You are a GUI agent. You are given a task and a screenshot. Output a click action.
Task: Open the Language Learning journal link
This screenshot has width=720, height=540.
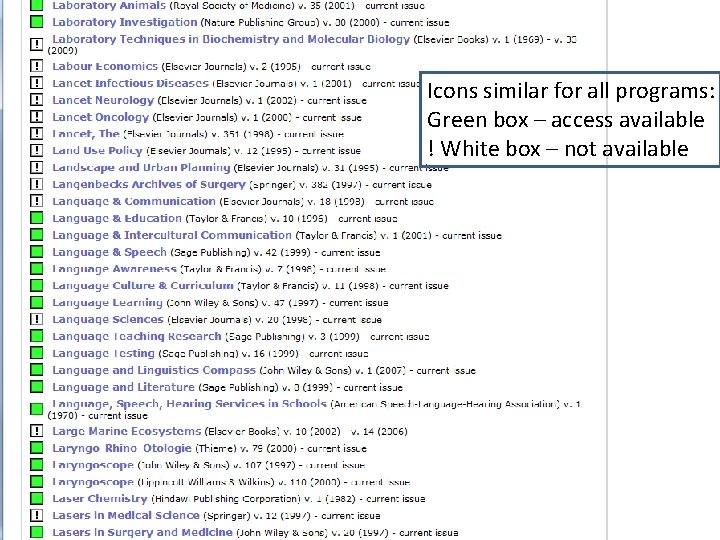click(x=107, y=303)
